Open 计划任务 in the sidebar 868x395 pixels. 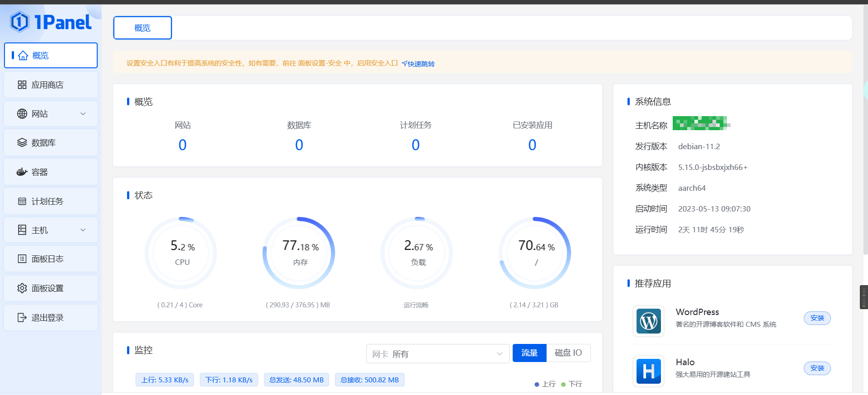click(51, 202)
